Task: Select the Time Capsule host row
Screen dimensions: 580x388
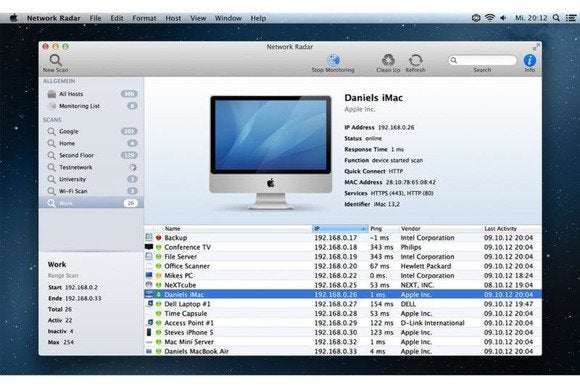Action: click(343, 313)
